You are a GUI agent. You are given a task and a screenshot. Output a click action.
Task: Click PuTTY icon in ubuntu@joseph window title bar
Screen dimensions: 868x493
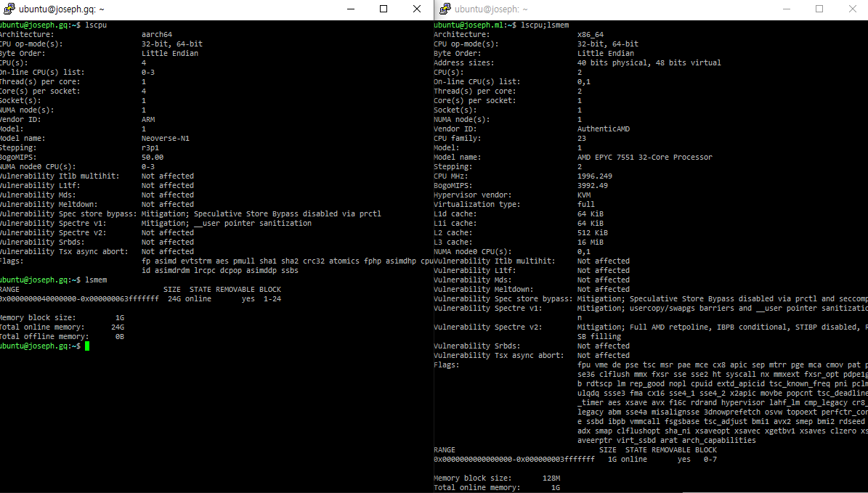click(445, 9)
